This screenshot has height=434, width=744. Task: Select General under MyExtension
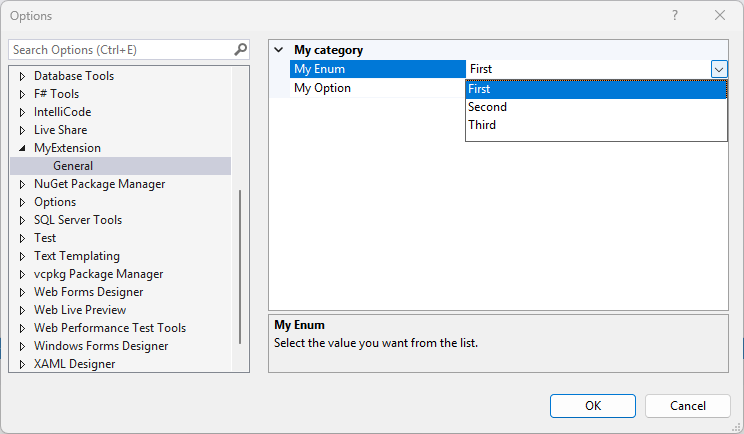(x=73, y=166)
